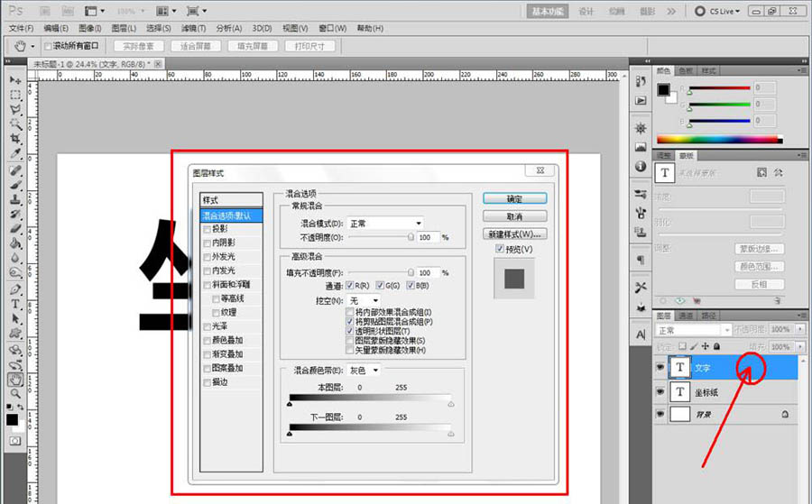812x504 pixels.
Task: Click the 填充不透明度 value field
Action: point(429,272)
